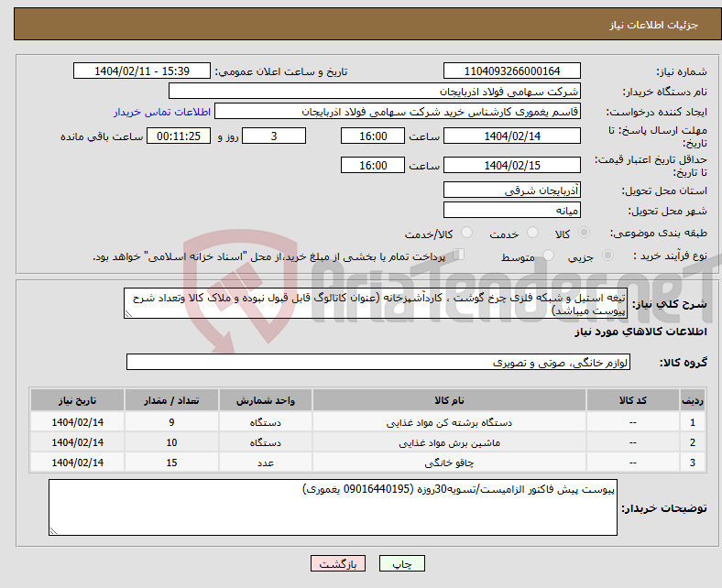Click the شرح کلی نیاز description text area
This screenshot has width=722, height=588.
tap(376, 303)
